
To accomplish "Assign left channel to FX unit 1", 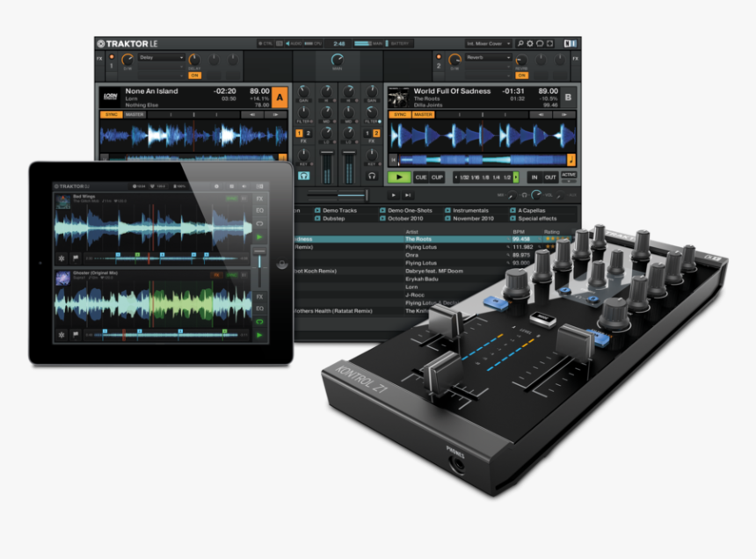I will point(300,134).
